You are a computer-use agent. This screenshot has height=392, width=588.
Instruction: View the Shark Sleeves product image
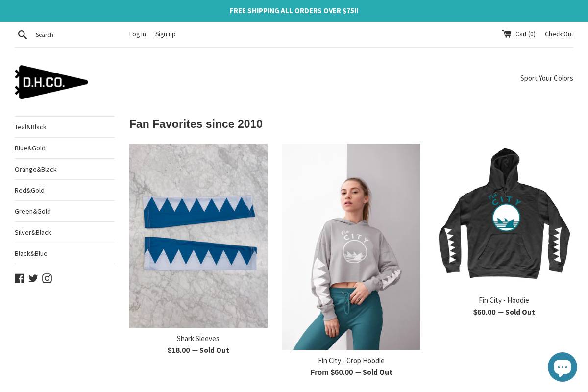pos(198,235)
